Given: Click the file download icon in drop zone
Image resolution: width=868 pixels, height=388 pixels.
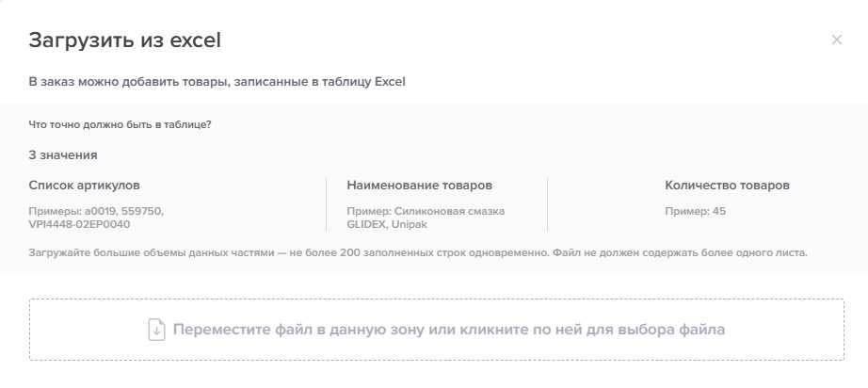Looking at the screenshot, I should (156, 330).
